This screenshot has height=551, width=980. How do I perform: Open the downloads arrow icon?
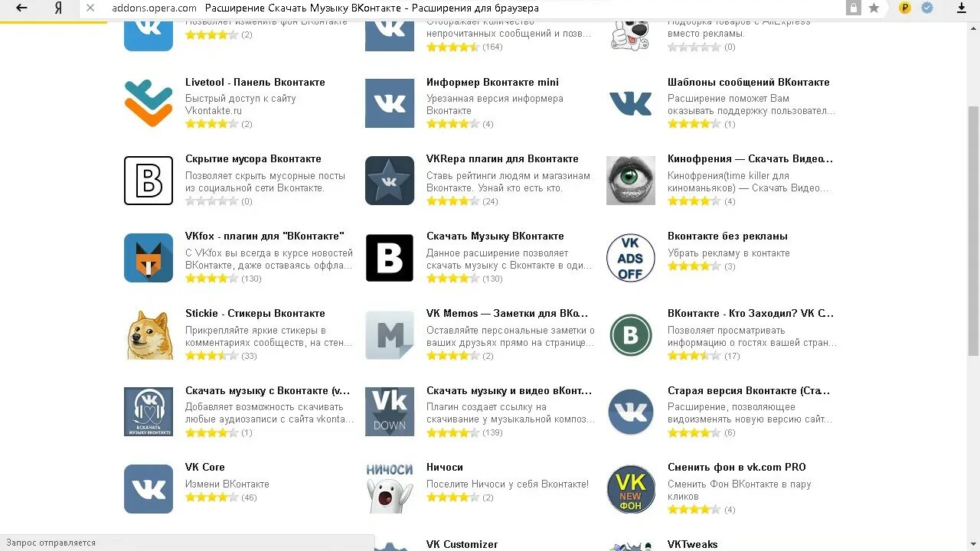click(x=962, y=8)
